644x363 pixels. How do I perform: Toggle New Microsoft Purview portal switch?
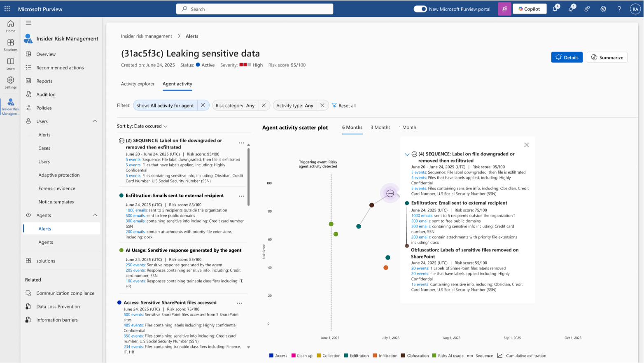pyautogui.click(x=420, y=9)
